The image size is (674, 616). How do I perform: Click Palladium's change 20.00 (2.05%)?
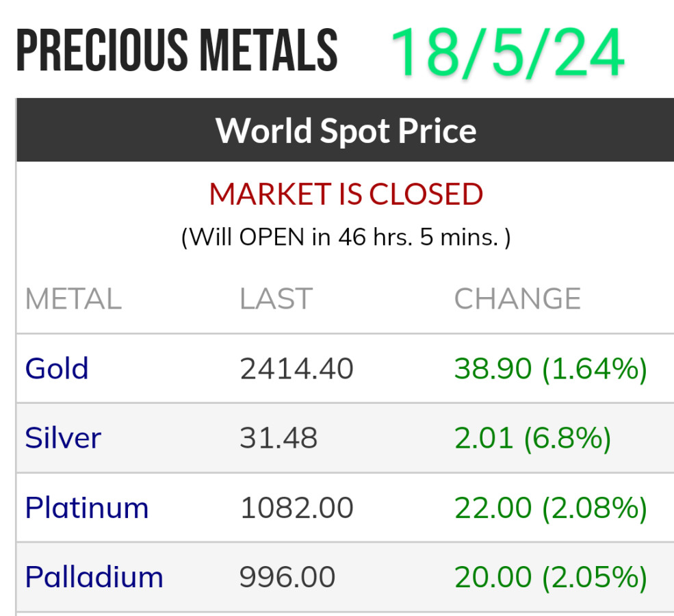click(x=550, y=577)
